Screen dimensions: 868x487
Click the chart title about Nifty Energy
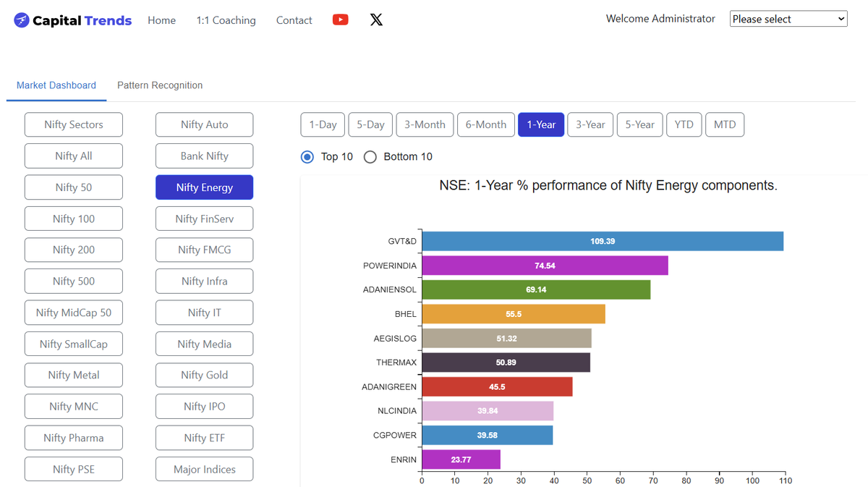tap(608, 185)
